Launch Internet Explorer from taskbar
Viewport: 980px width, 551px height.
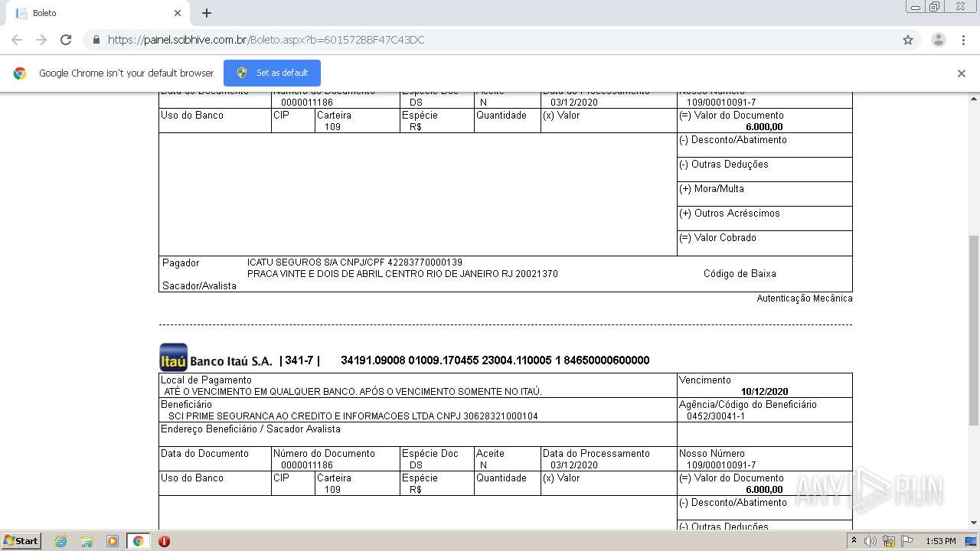pyautogui.click(x=60, y=541)
